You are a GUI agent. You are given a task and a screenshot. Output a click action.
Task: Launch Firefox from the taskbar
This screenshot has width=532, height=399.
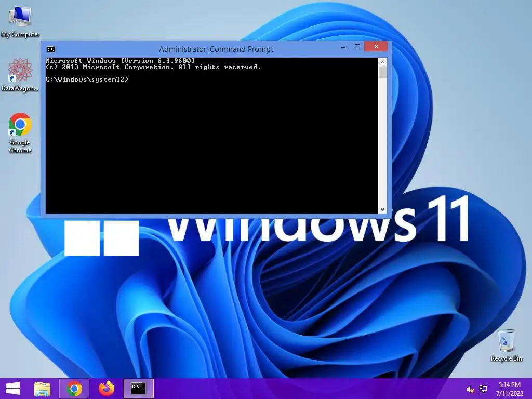click(x=106, y=389)
